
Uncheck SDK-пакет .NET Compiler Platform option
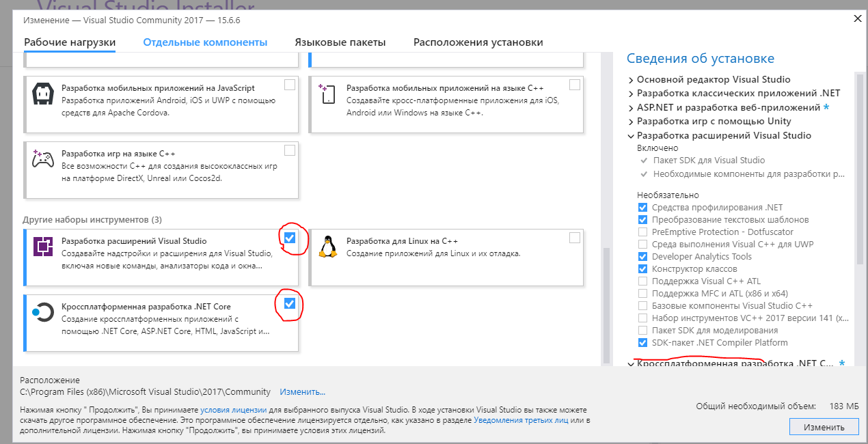click(642, 342)
